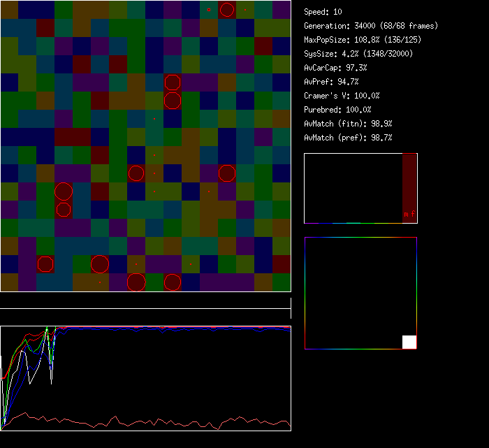The height and width of the screenshot is (448, 489).
Task: Select the lower circle of the center stacked pair
Action: tap(173, 101)
